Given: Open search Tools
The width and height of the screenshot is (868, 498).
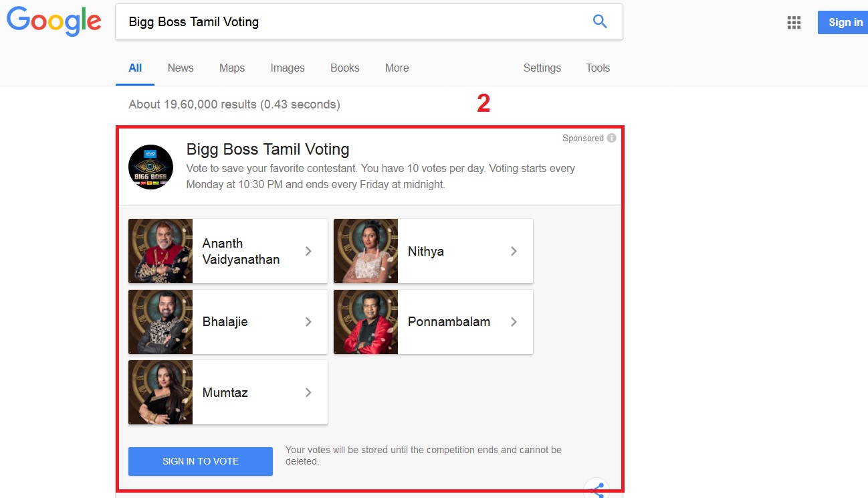Looking at the screenshot, I should [597, 68].
